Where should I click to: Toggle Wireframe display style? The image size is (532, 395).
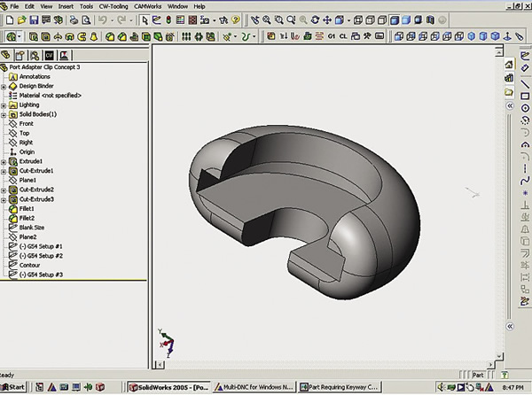(x=358, y=20)
